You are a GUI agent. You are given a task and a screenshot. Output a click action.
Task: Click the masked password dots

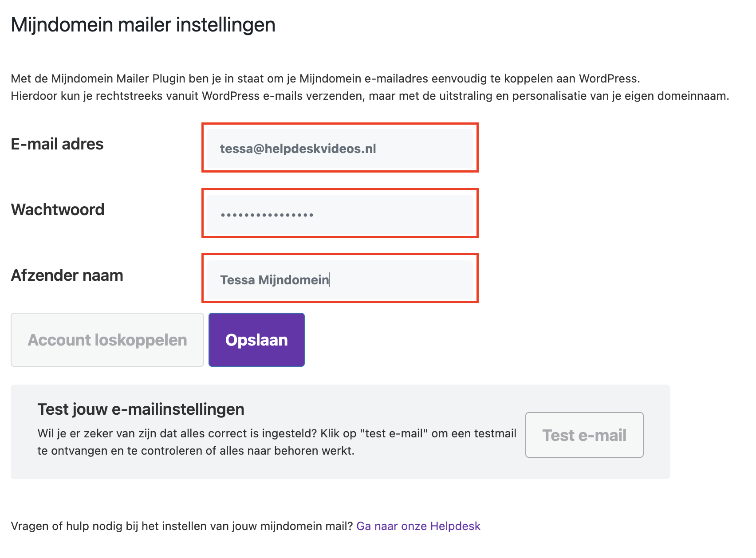(x=267, y=215)
